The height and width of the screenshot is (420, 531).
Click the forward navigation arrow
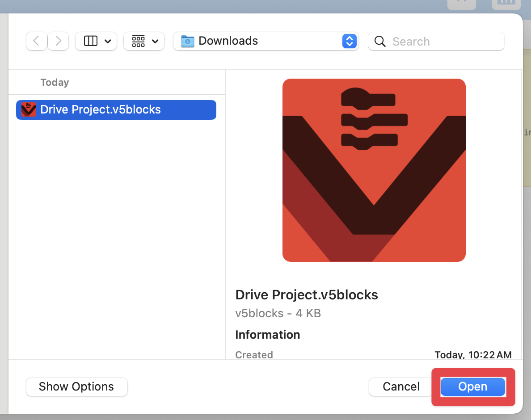click(x=58, y=41)
